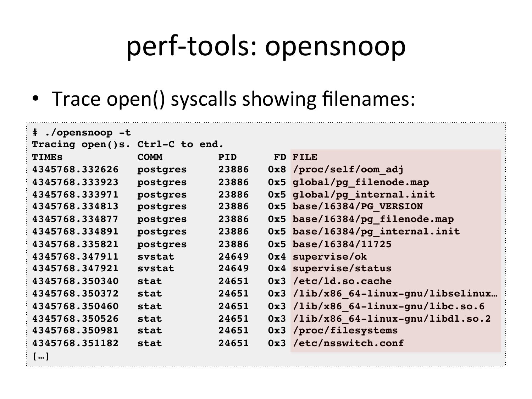Click the TIMEs column header
Image resolution: width=532 pixels, height=399 pixels.
[x=47, y=157]
